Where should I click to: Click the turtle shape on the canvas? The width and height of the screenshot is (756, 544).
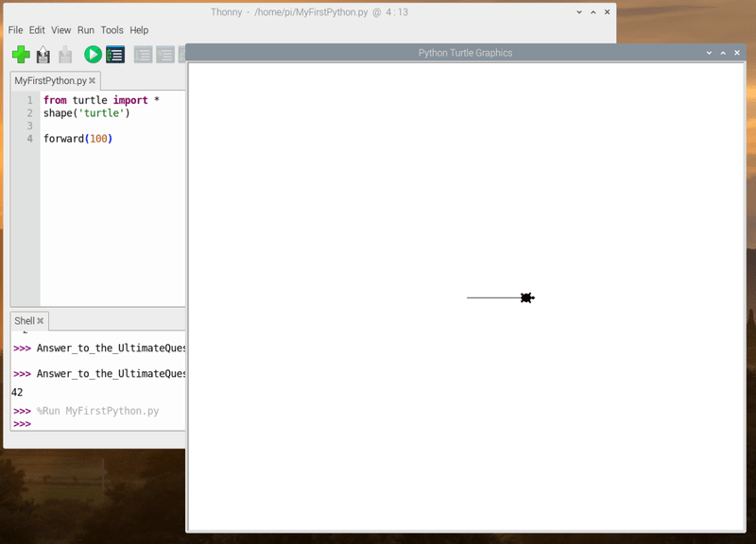[x=527, y=297]
